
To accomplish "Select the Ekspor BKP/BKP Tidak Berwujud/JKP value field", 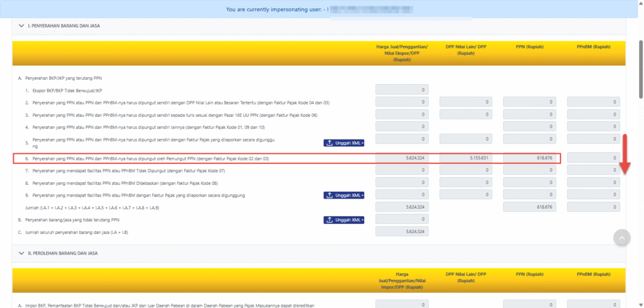I will pos(402,90).
